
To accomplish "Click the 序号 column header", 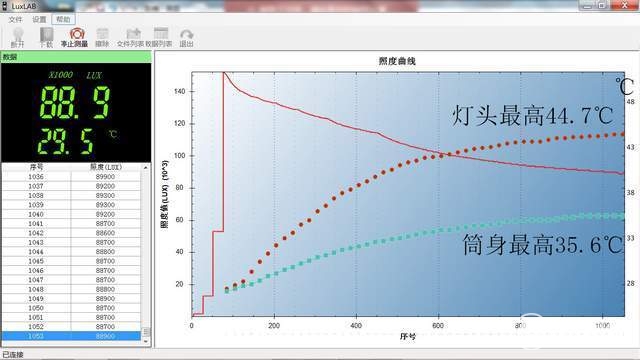I will [x=36, y=167].
